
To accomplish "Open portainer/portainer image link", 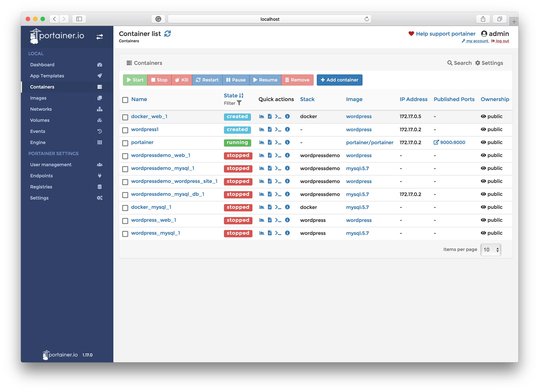I will (x=370, y=142).
